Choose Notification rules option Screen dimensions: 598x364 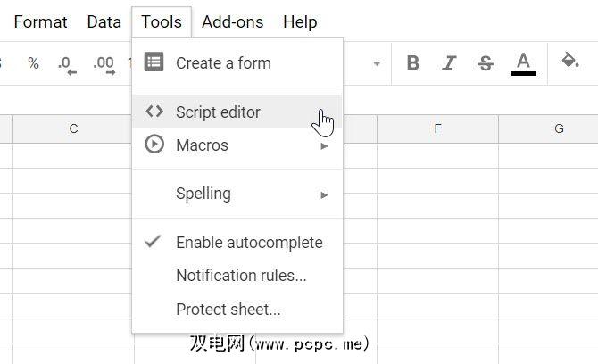click(x=241, y=276)
